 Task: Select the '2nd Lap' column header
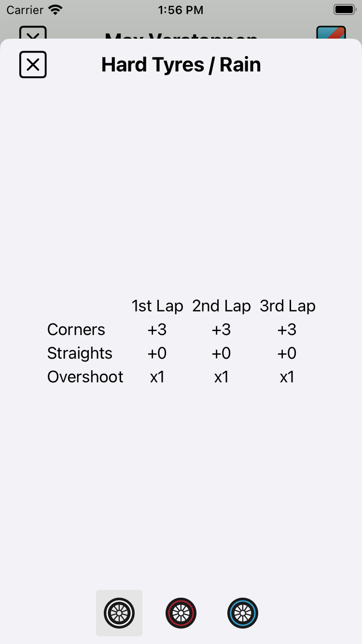222,306
